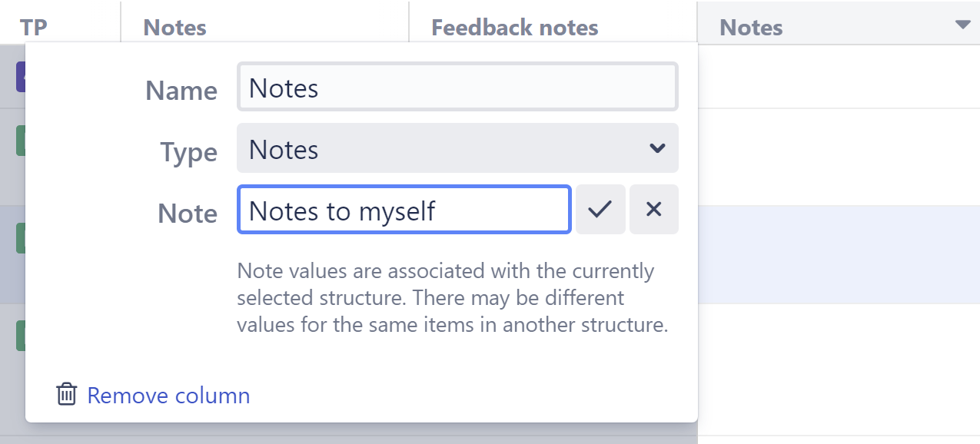Select the TP column header

point(34,27)
